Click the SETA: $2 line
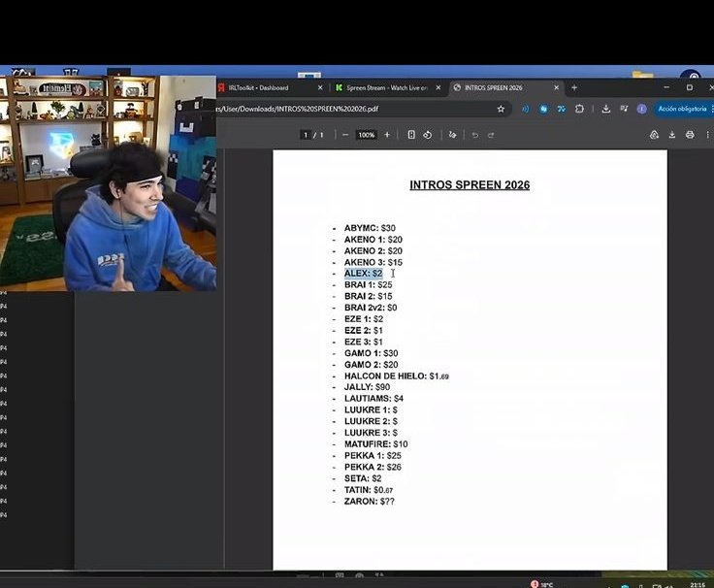714x588 pixels. click(363, 478)
